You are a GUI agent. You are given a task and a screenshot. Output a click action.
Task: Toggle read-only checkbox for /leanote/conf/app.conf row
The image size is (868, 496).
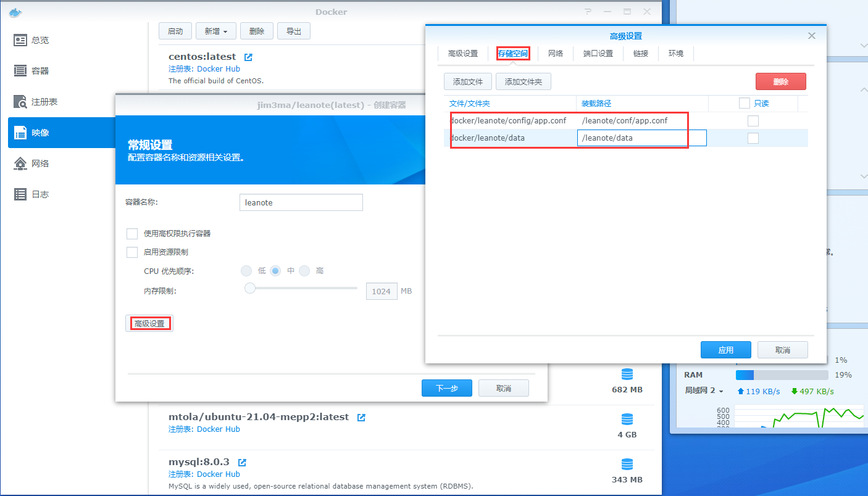point(753,121)
